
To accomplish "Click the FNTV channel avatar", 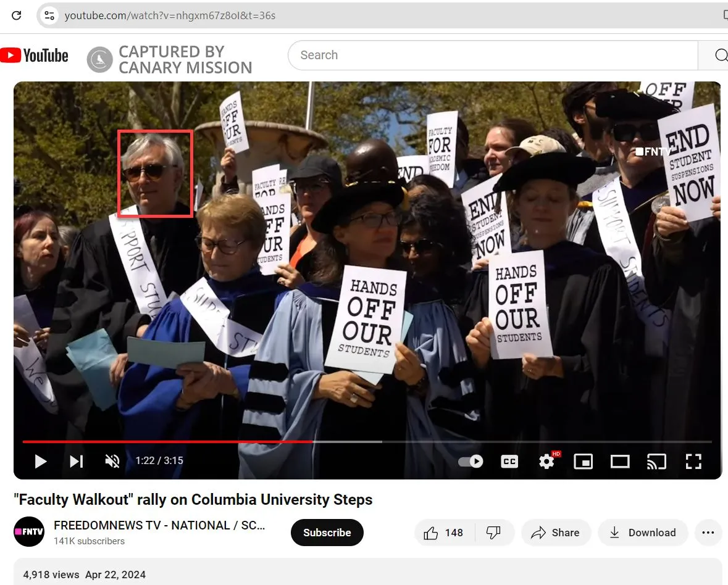I will pos(29,533).
